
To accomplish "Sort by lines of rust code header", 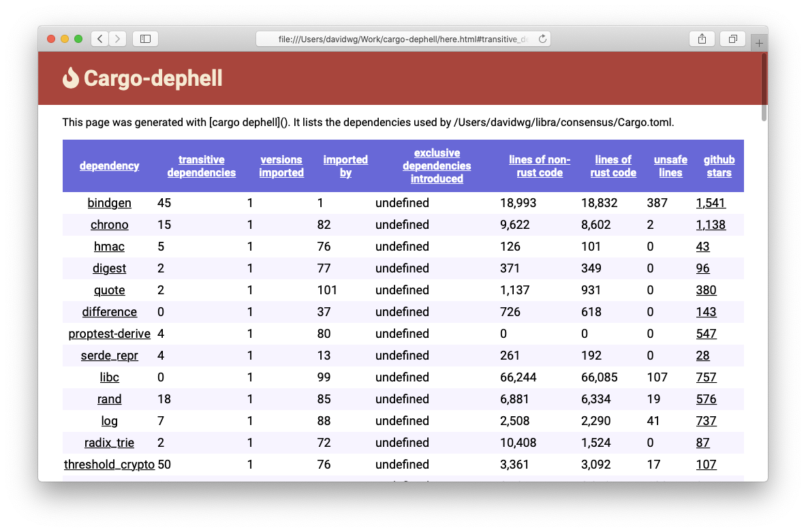I will pyautogui.click(x=613, y=166).
